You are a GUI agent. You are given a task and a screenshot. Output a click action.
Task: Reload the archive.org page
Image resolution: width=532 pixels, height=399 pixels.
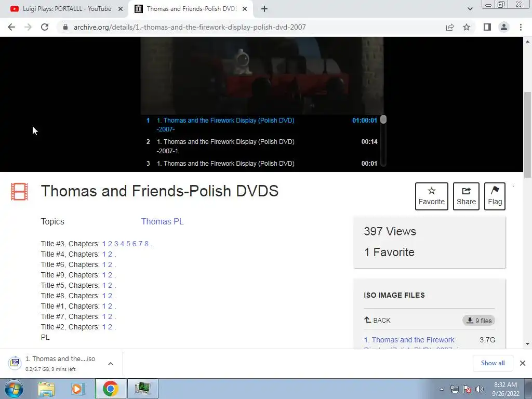[45, 27]
